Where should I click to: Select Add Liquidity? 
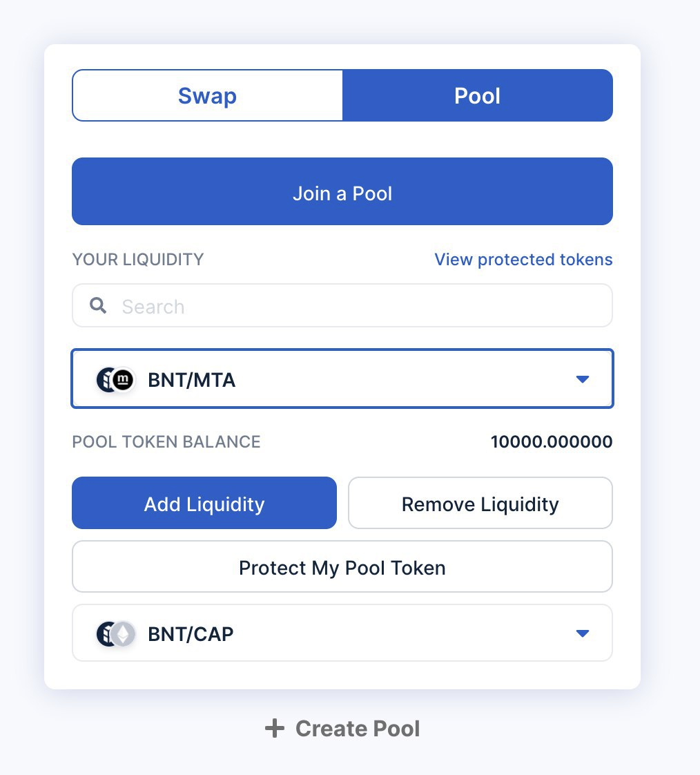click(204, 503)
